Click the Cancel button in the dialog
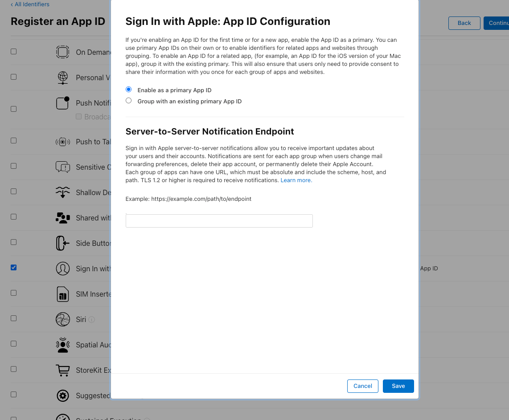The height and width of the screenshot is (420, 509). (363, 386)
